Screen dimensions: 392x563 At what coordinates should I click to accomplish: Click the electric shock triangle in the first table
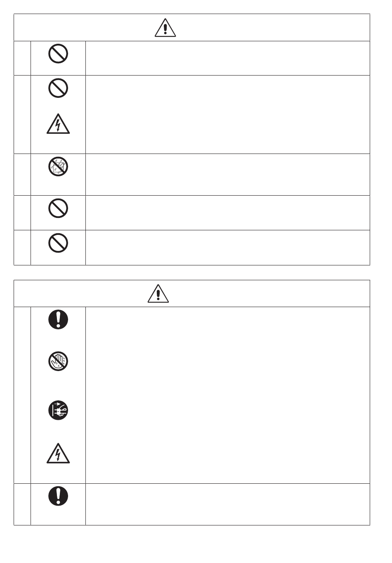click(x=58, y=124)
